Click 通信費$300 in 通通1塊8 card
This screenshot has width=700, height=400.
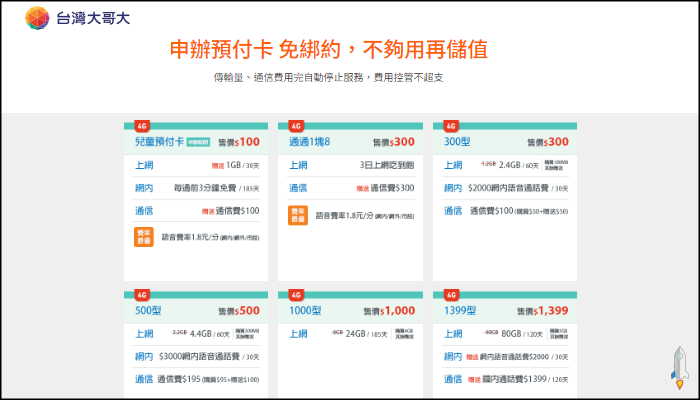coord(385,188)
